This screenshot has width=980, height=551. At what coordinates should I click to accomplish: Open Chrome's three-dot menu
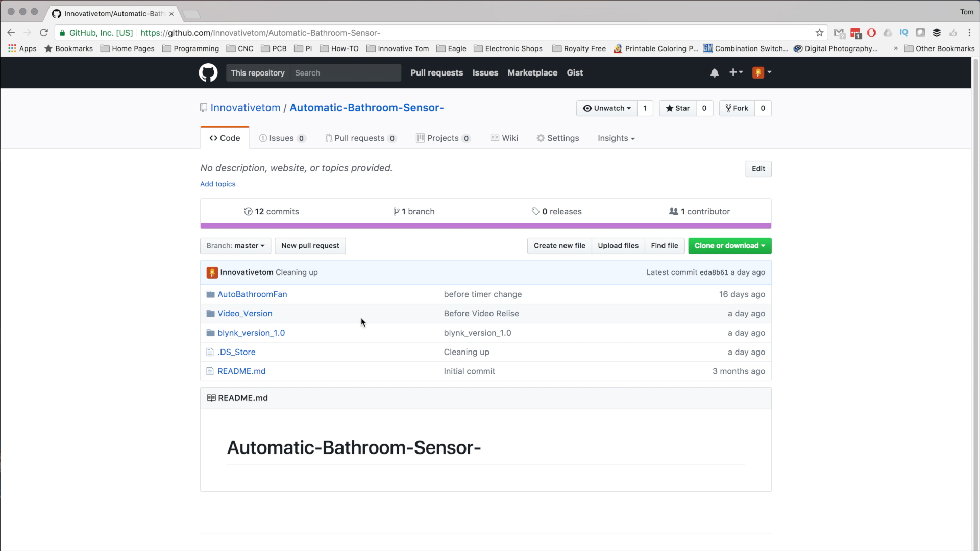point(969,33)
